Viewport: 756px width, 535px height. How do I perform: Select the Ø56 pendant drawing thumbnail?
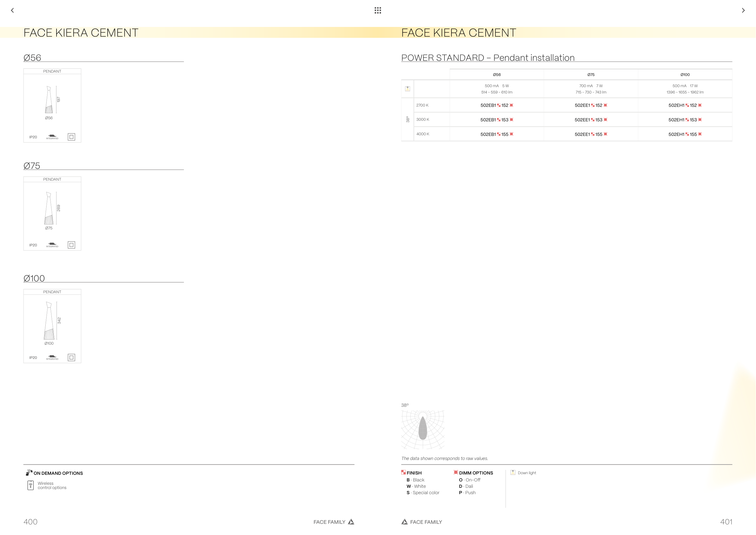49,100
